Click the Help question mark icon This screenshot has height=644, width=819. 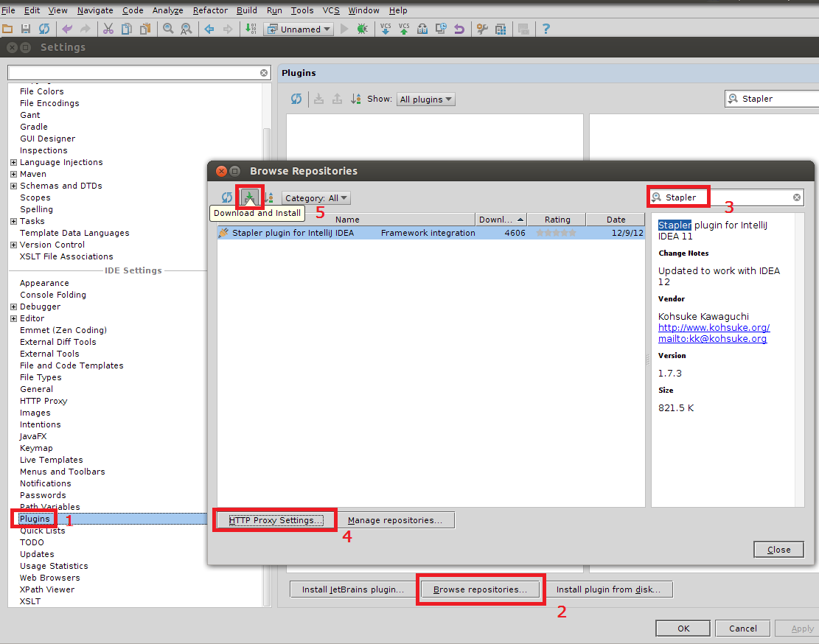(546, 29)
